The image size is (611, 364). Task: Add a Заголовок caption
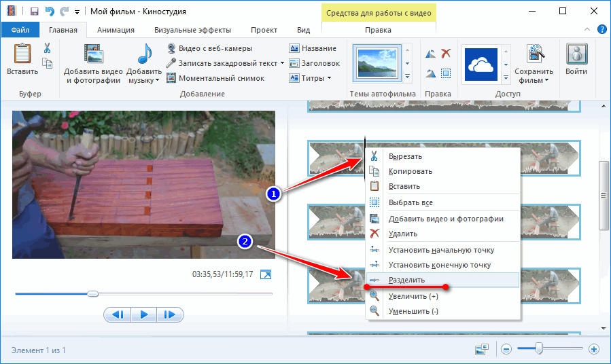(315, 63)
